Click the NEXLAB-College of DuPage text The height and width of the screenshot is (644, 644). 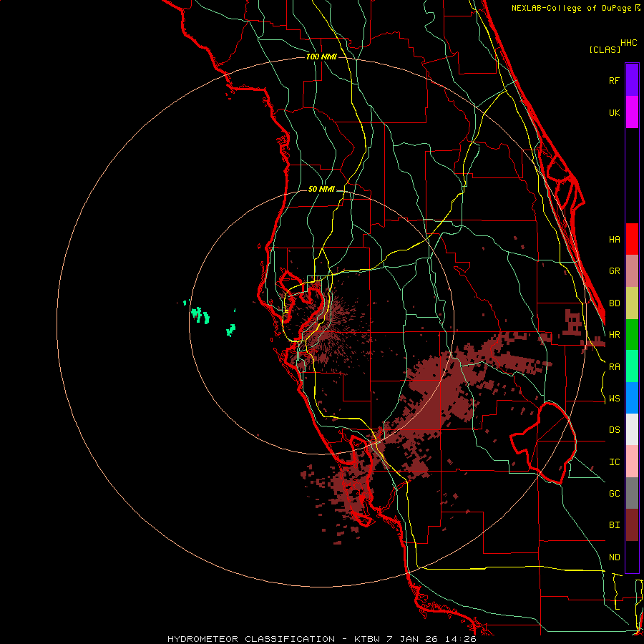click(572, 8)
